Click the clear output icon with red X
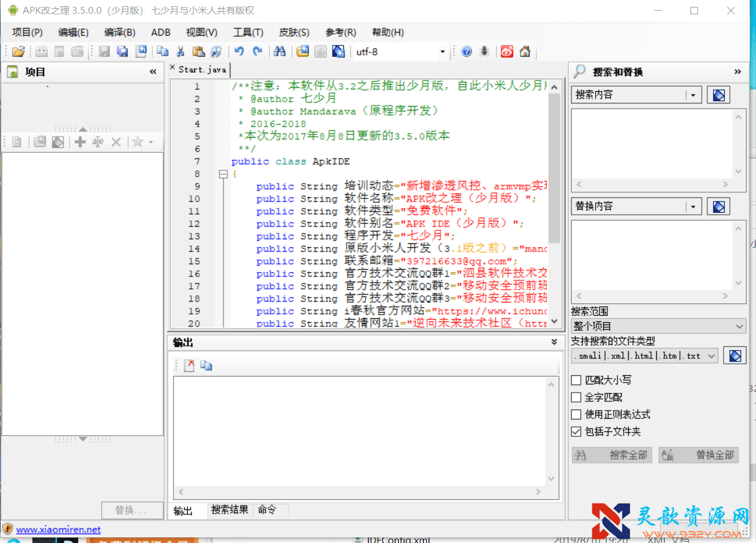 point(189,366)
